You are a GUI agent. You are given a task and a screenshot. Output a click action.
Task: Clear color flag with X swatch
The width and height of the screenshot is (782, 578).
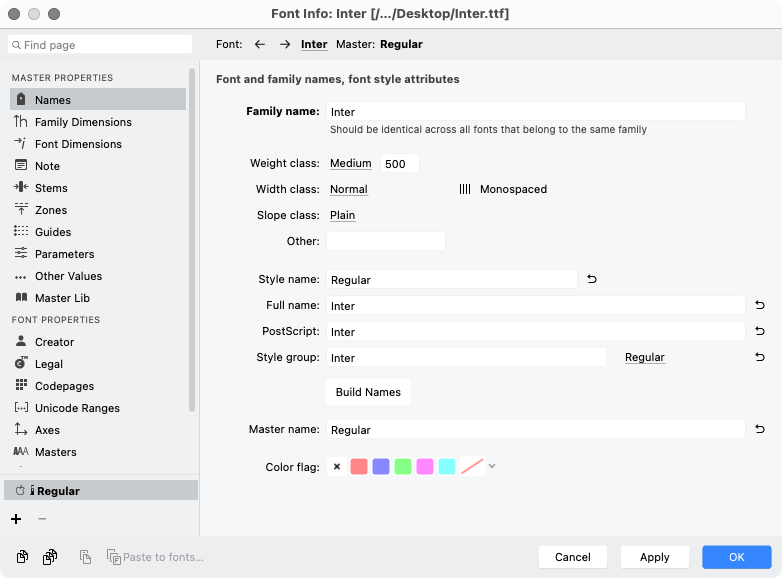coord(337,466)
